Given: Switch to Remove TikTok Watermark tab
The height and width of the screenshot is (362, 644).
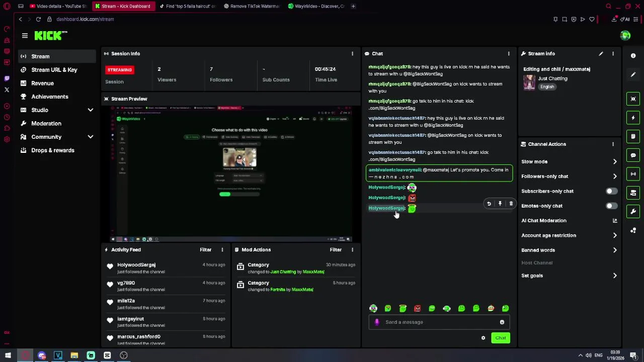Looking at the screenshot, I should 251,6.
